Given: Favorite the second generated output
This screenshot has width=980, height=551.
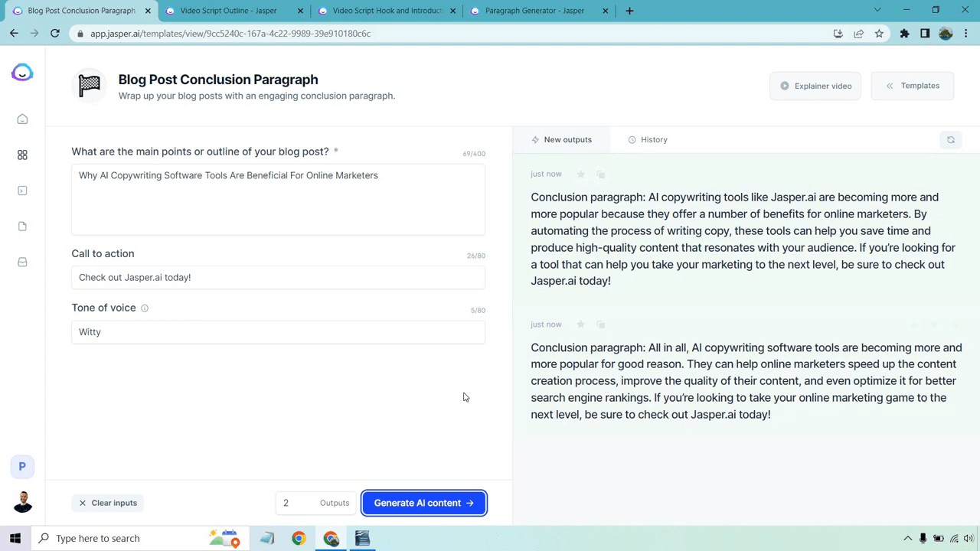Looking at the screenshot, I should coord(580,324).
